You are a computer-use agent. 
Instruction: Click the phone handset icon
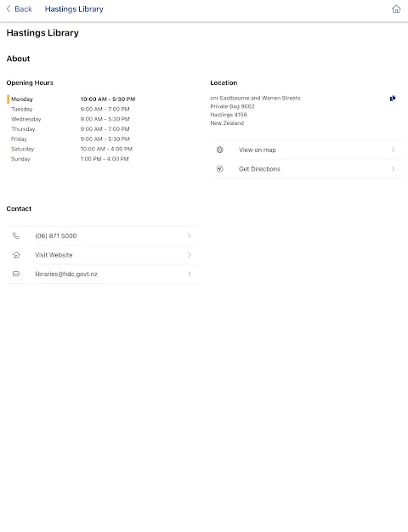(x=16, y=235)
